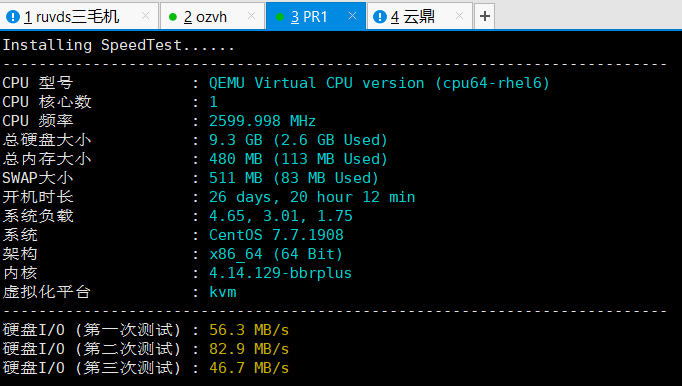
Task: Click the 4.14.129-bbrplus kernel text
Action: (x=280, y=273)
